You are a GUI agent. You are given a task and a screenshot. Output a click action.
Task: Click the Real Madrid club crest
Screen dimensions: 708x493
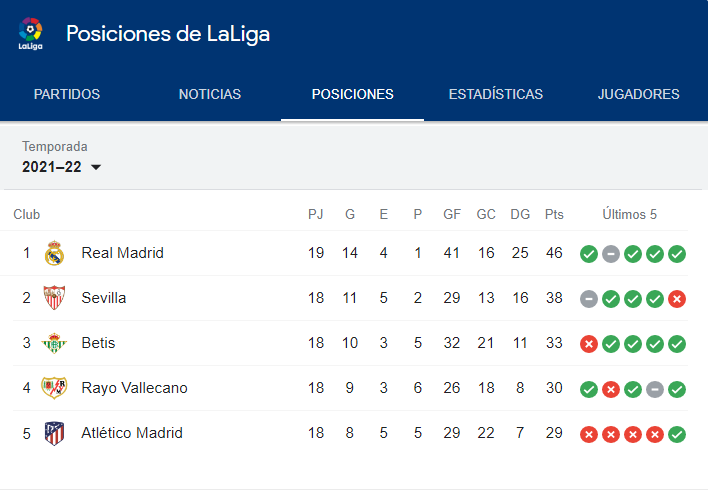pos(54,253)
